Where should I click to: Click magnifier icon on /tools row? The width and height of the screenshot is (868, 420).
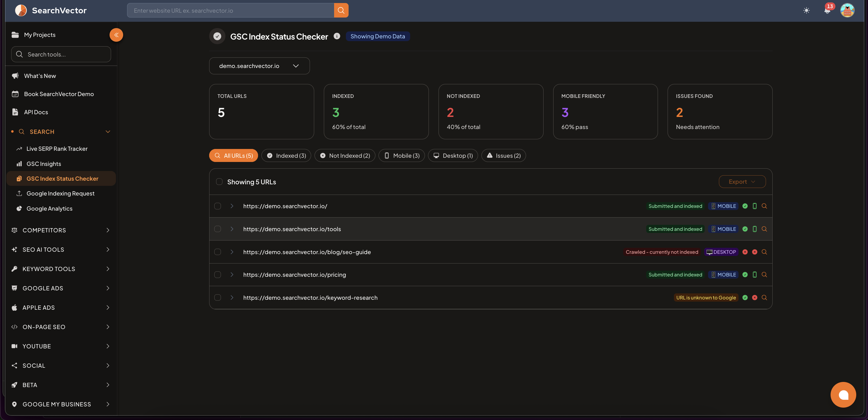764,229
